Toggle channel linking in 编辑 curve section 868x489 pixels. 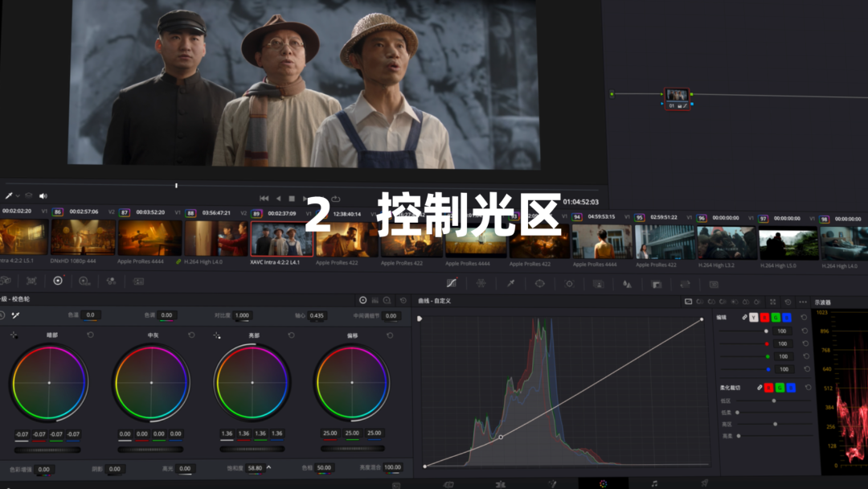744,318
